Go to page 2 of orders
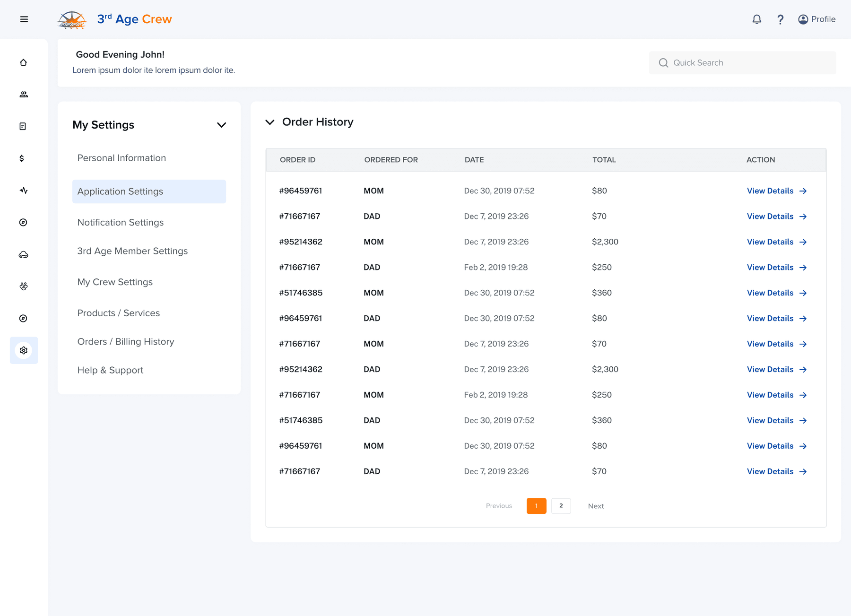Screen dimensions: 851x616 (561, 506)
